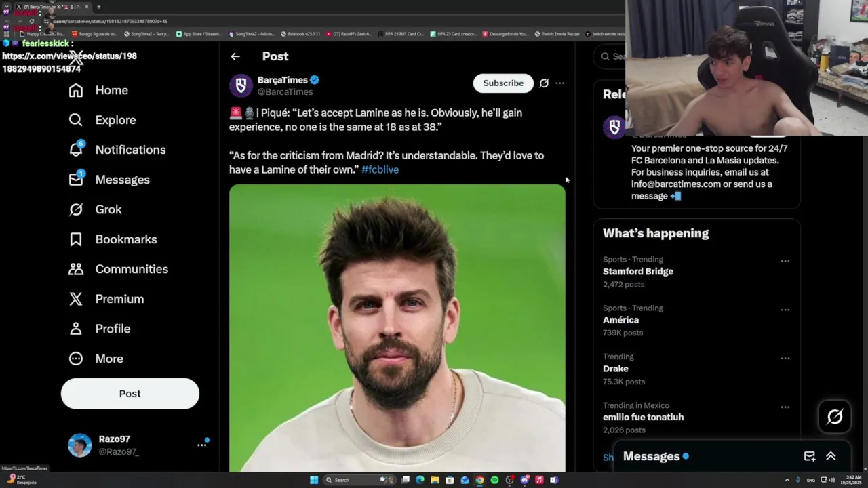This screenshot has height=488, width=868.
Task: Open Bookmarks page
Action: (x=113, y=239)
